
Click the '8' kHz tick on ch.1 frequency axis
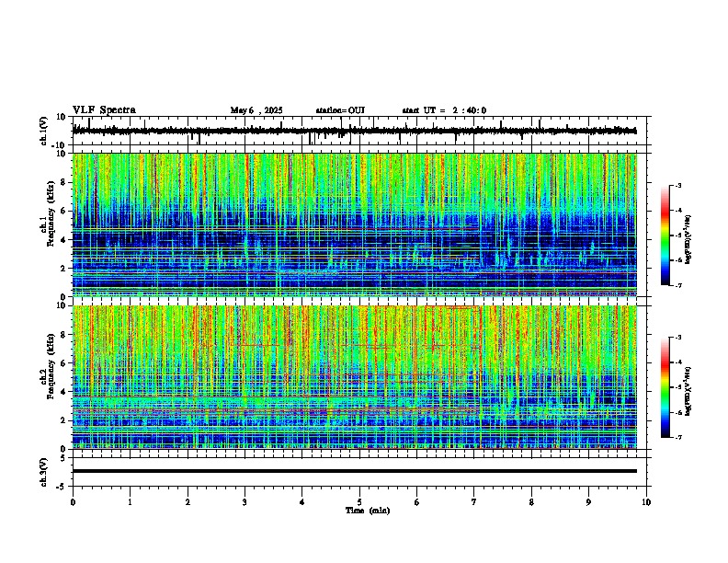pyautogui.click(x=64, y=182)
